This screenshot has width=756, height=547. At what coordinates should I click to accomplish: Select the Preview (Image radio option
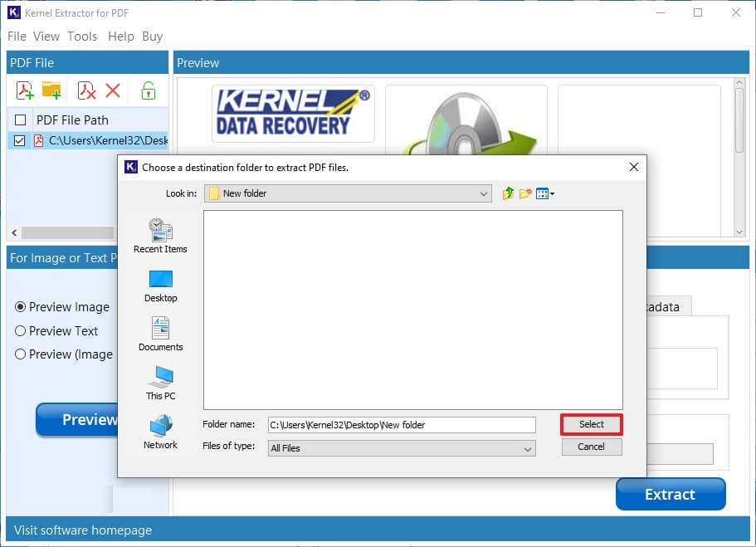tap(20, 354)
